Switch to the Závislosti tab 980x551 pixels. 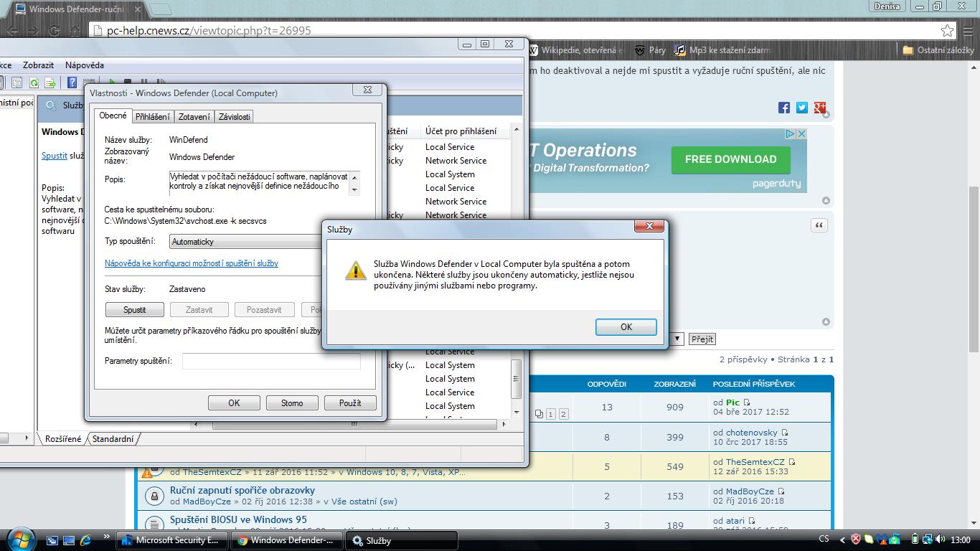coord(234,116)
